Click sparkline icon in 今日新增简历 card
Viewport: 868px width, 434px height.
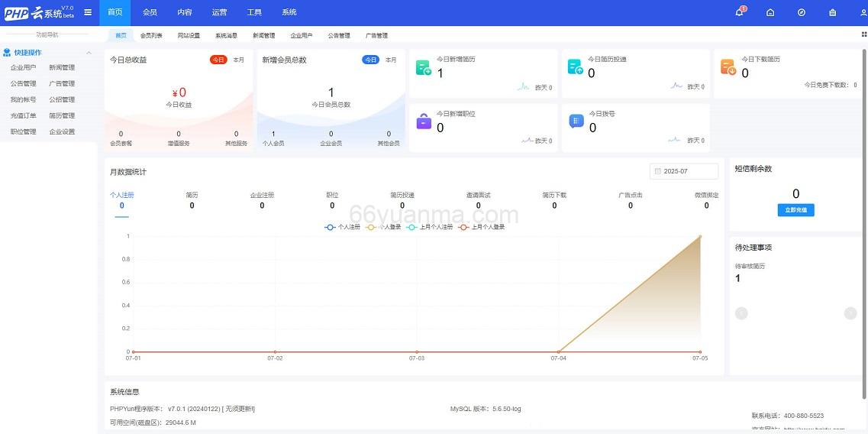tap(523, 86)
